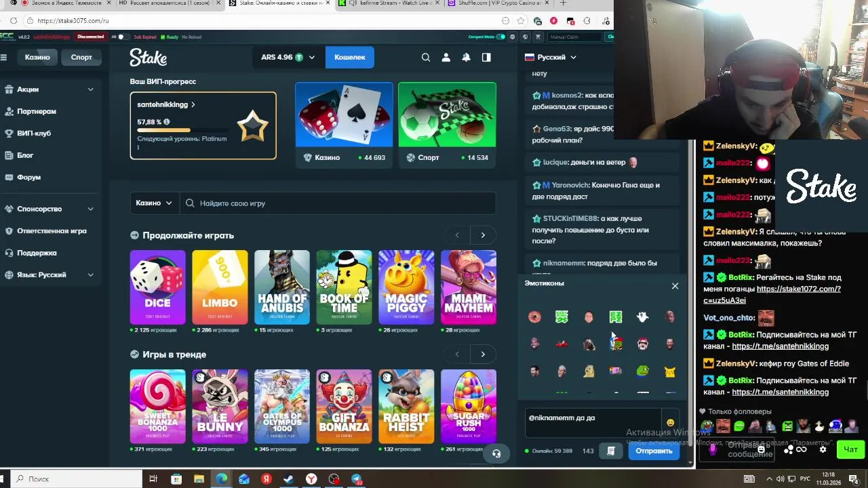Open the ARS balance currency dropdown
This screenshot has width=868, height=488.
pyautogui.click(x=288, y=58)
